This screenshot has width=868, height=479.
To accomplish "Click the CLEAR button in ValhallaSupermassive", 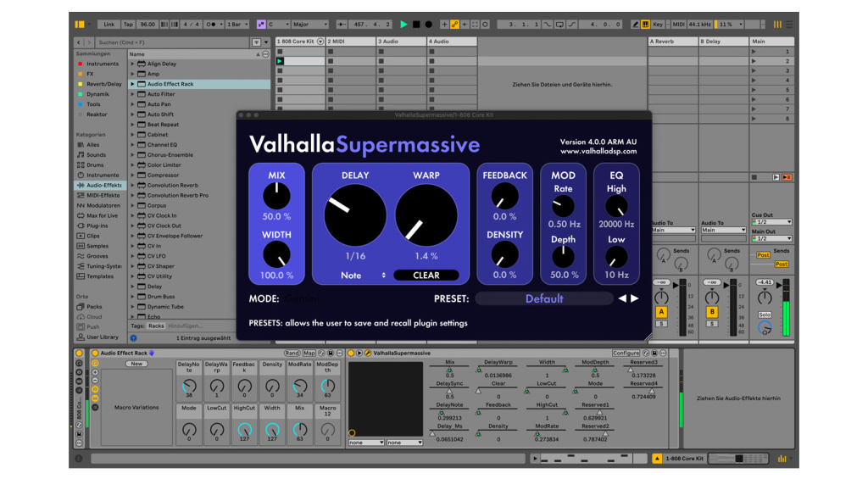I will pyautogui.click(x=426, y=276).
